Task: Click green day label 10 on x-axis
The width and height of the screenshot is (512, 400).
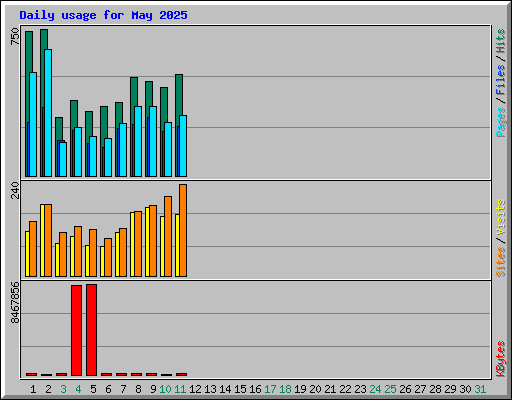Action: click(165, 389)
